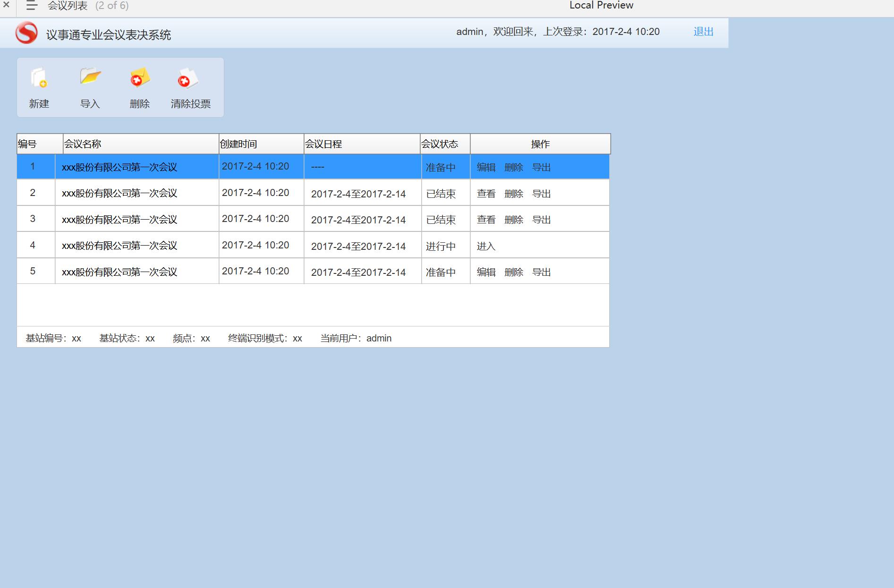This screenshot has width=894, height=588.
Task: Click 删除 in row 3
Action: (514, 220)
